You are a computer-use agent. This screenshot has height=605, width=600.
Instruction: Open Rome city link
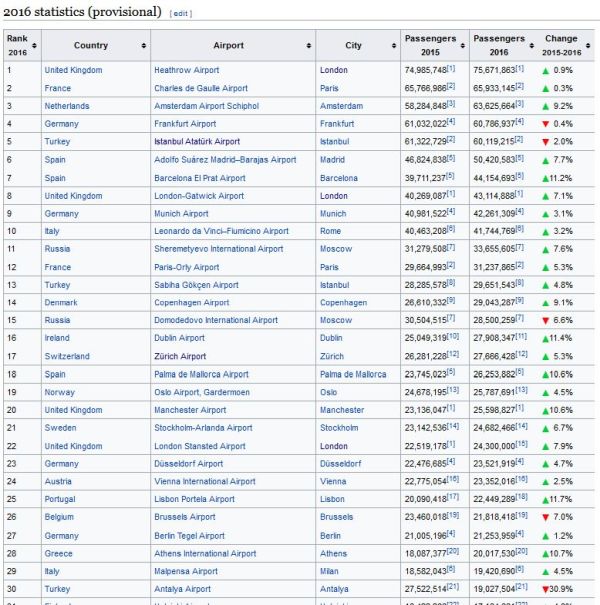[330, 231]
